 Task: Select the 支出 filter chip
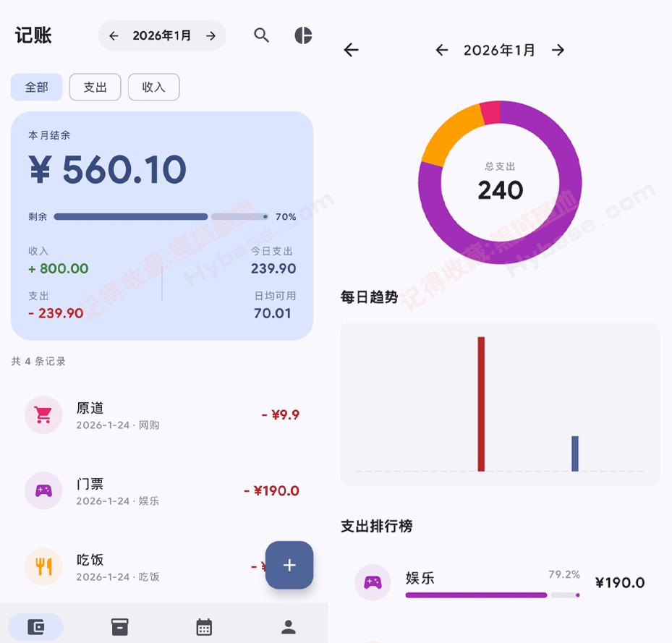(95, 87)
